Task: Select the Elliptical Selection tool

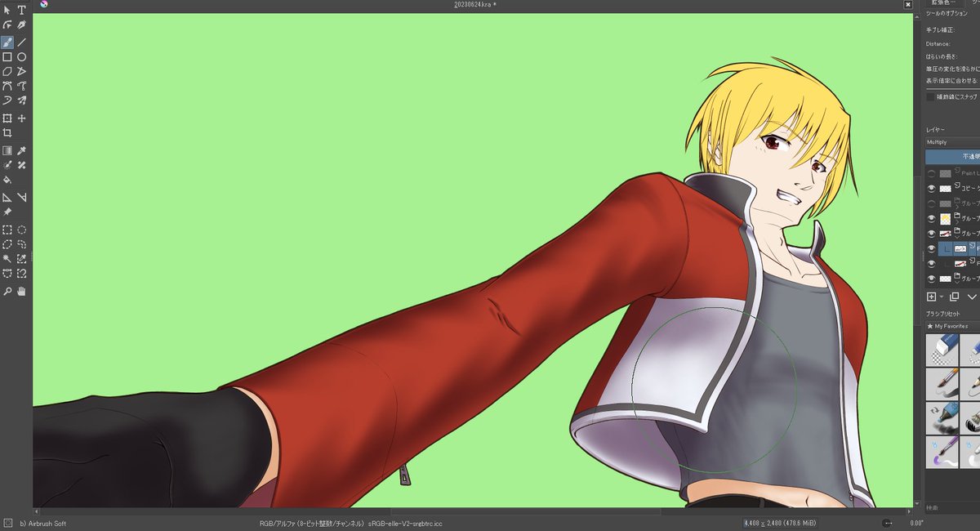Action: click(22, 230)
